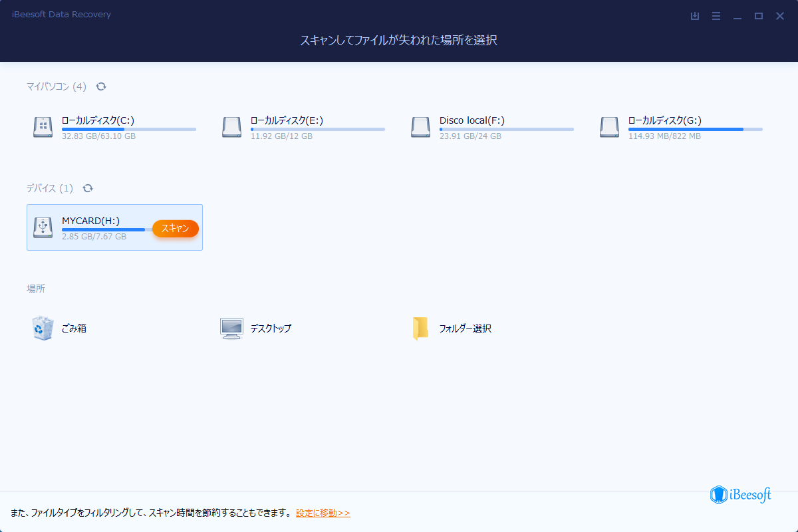This screenshot has width=798, height=532.
Task: Click the C: drive capacity progress bar
Action: tap(128, 129)
